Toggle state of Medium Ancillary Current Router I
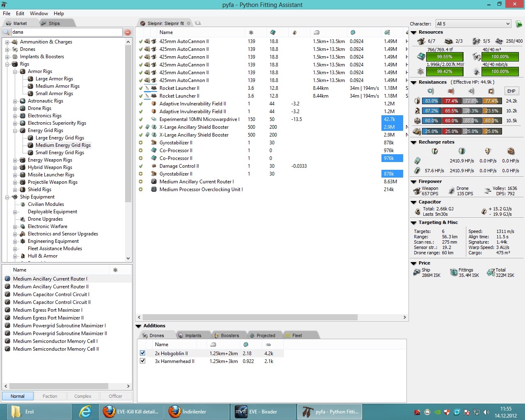 (141, 182)
